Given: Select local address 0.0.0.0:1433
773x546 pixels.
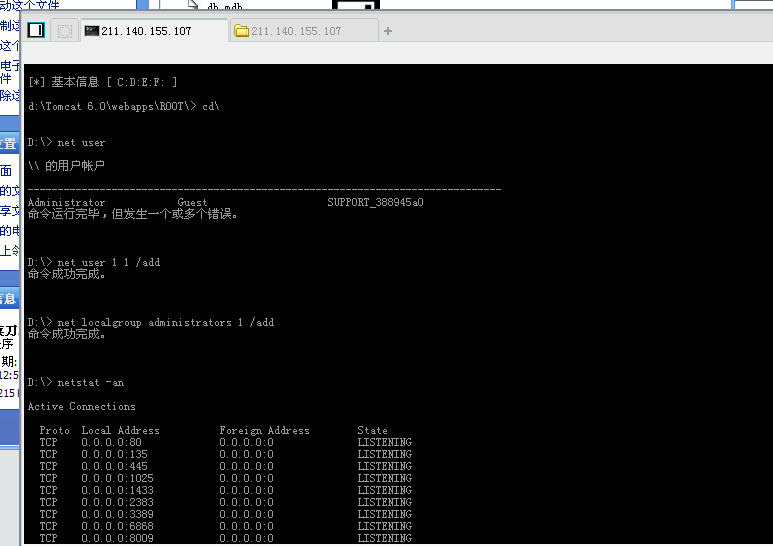Looking at the screenshot, I should pyautogui.click(x=117, y=490).
